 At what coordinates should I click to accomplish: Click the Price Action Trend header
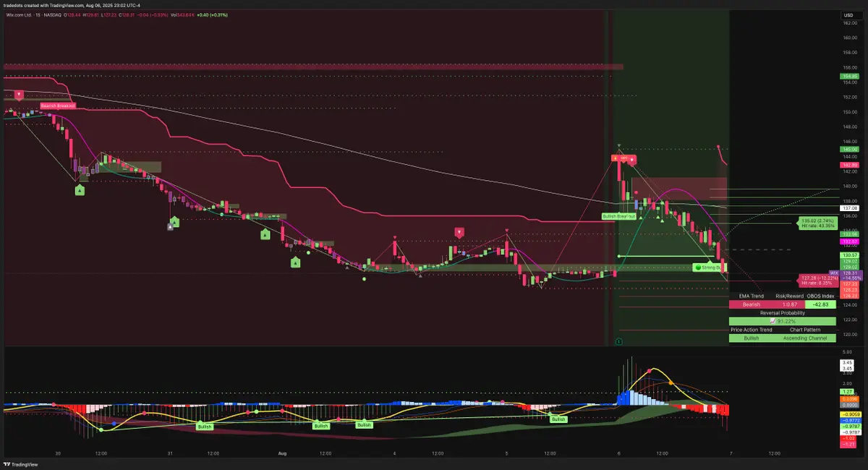752,330
